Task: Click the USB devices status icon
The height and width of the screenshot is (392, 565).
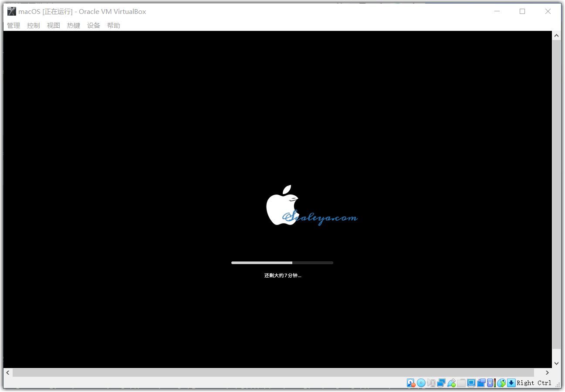Action: click(451, 383)
